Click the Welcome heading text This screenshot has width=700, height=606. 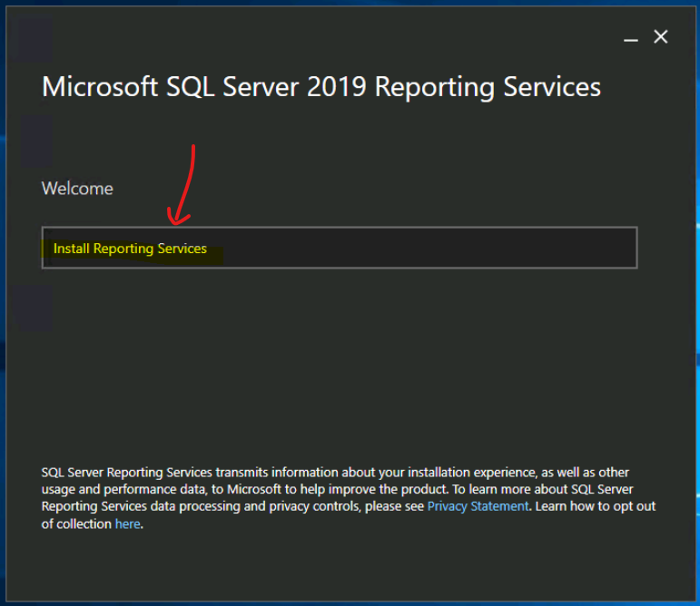coord(77,189)
